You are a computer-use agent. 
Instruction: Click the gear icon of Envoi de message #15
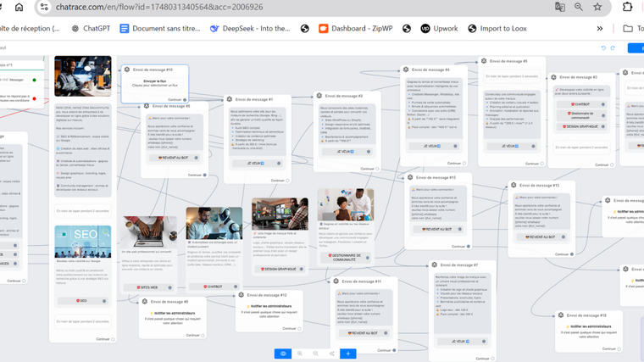[x=410, y=177]
